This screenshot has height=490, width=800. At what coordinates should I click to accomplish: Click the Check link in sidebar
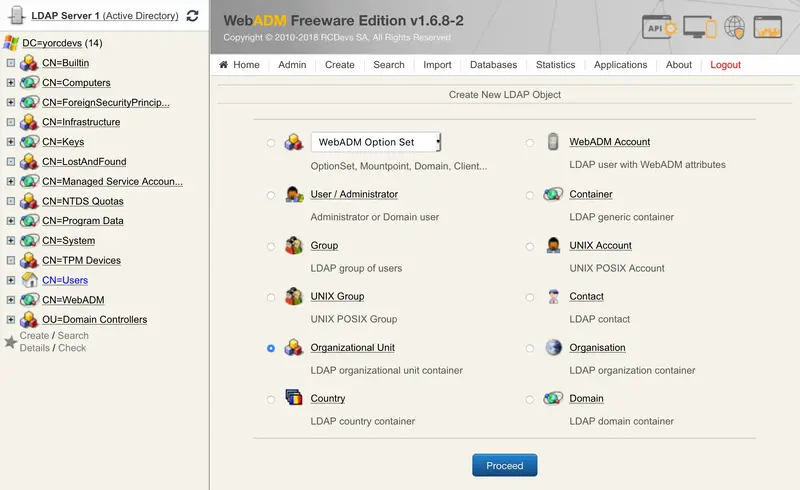pos(72,348)
